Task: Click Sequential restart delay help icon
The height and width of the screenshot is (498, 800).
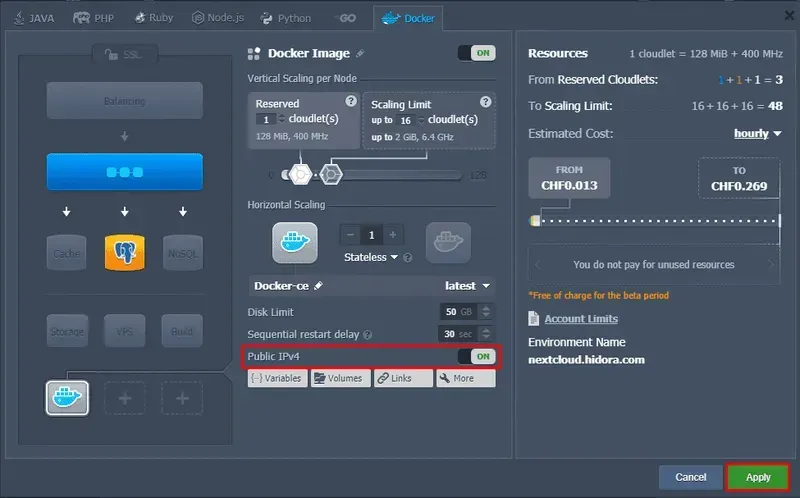Action: pos(368,335)
